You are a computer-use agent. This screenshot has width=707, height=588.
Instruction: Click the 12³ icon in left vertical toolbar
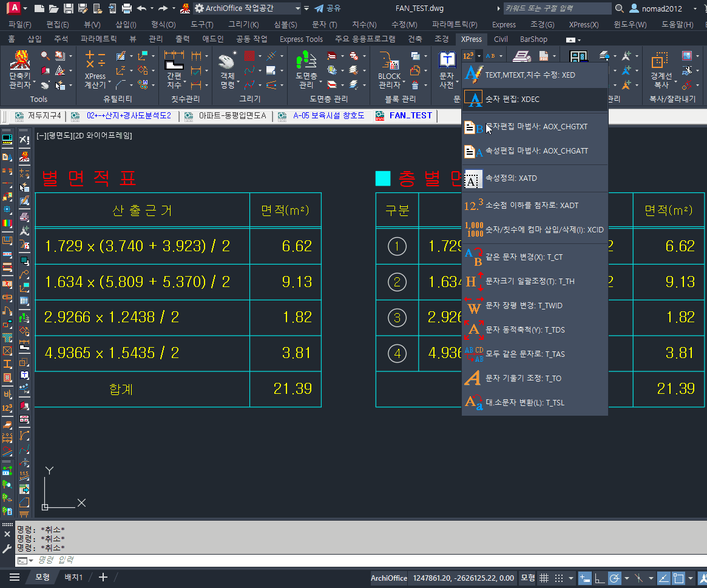tap(7, 408)
